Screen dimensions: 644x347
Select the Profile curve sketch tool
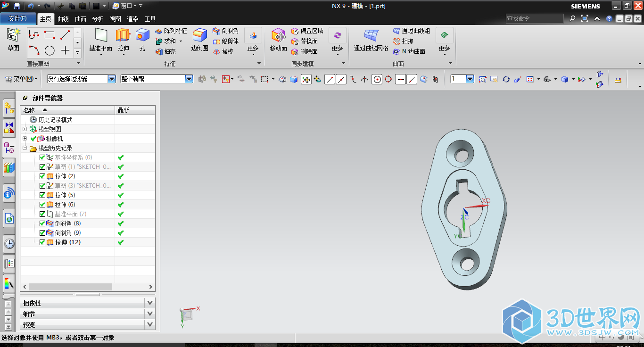tap(33, 35)
